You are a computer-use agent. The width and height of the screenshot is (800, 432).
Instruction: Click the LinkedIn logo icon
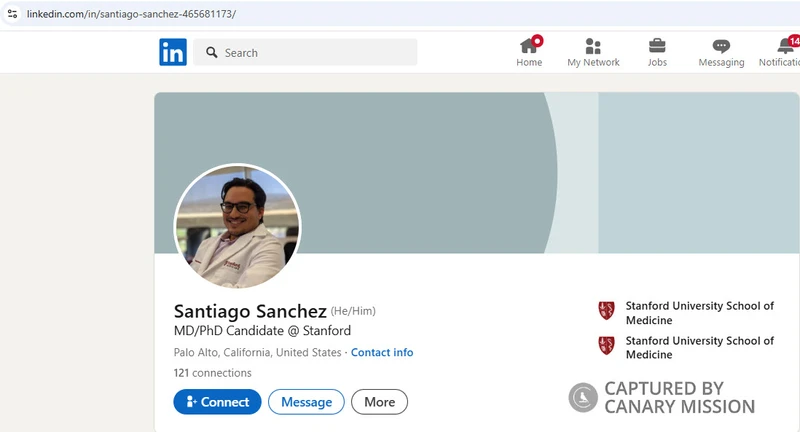click(173, 52)
